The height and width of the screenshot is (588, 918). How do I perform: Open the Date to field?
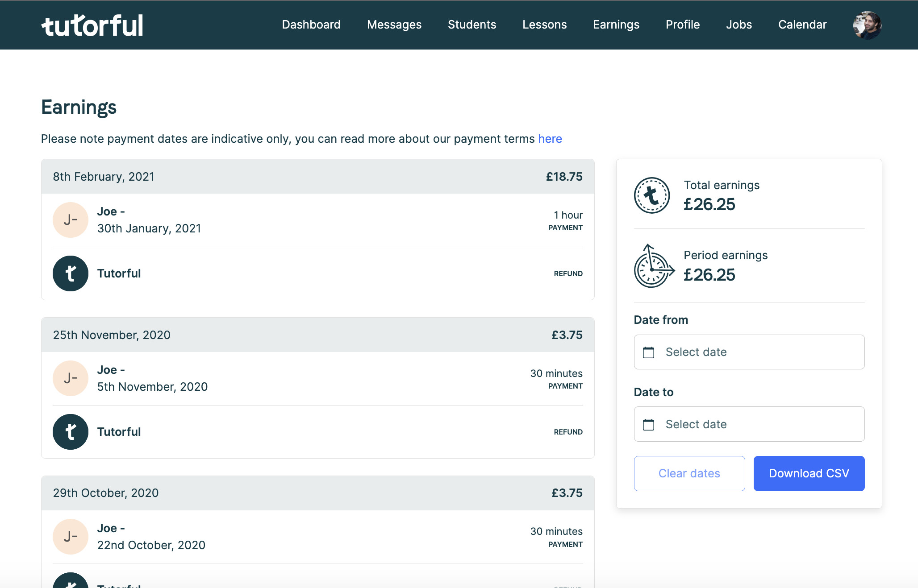pos(749,424)
